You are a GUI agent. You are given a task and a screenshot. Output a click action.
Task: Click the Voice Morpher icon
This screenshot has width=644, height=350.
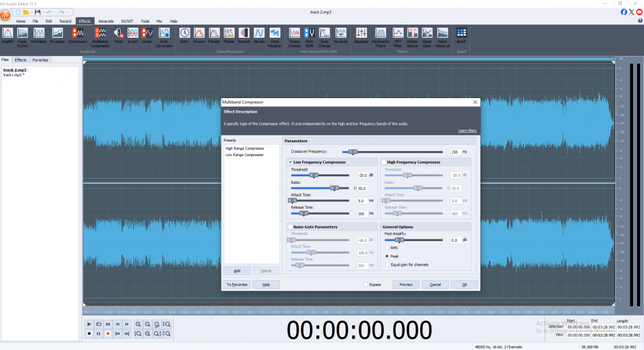point(275,34)
